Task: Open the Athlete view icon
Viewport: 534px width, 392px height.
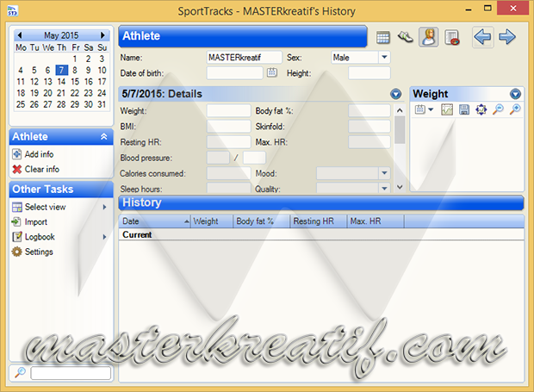Action: [428, 37]
